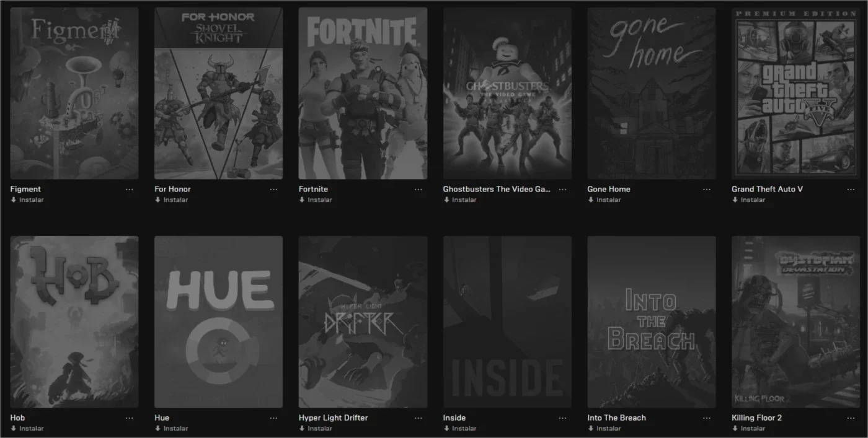Select the Killing Floor 2 cover

(x=796, y=322)
